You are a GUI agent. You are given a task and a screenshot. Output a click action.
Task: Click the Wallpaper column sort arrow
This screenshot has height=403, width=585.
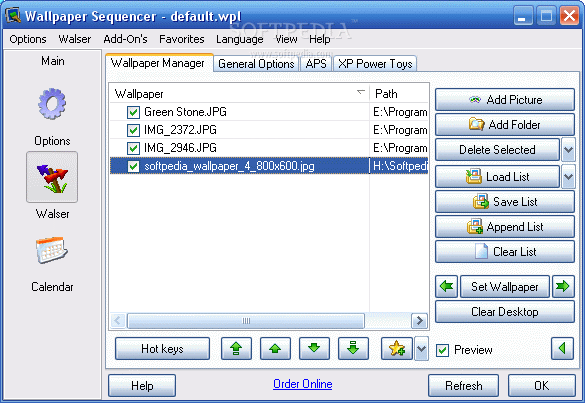361,92
